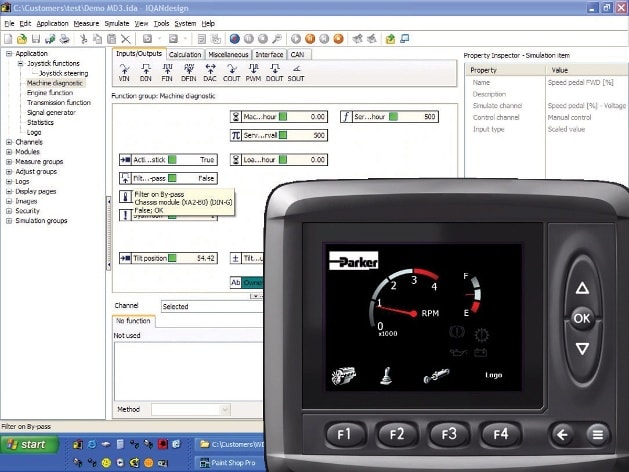Screen dimensions: 629x472
Task: Click the green-arrow folder toolbar icon
Action: [x=390, y=39]
